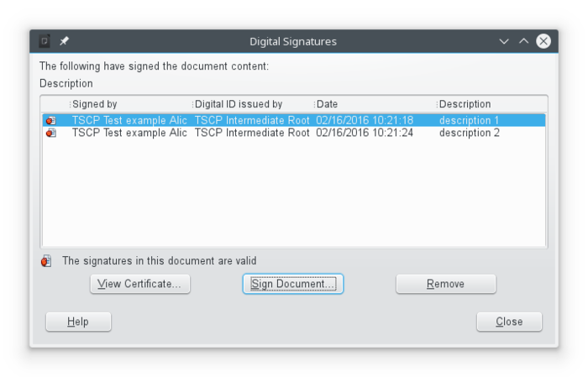
Task: Close the dialog using the title bar X
Action: pos(543,41)
